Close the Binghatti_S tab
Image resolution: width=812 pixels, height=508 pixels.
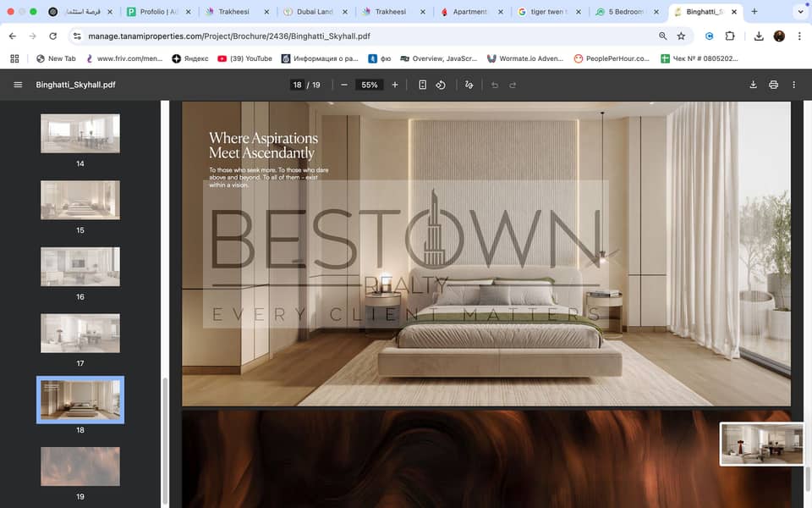point(734,11)
